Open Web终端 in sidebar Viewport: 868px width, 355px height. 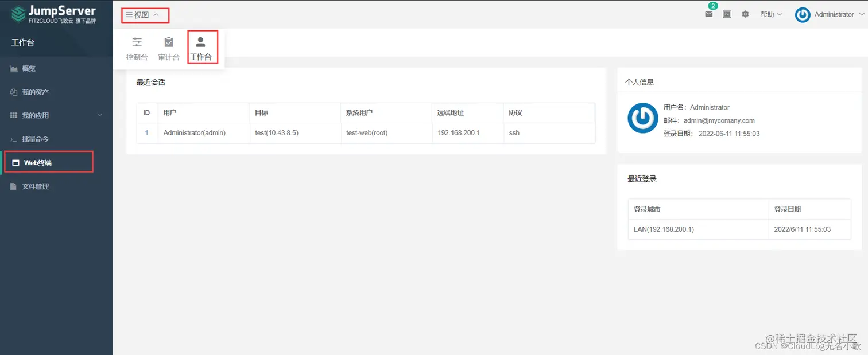[56, 162]
